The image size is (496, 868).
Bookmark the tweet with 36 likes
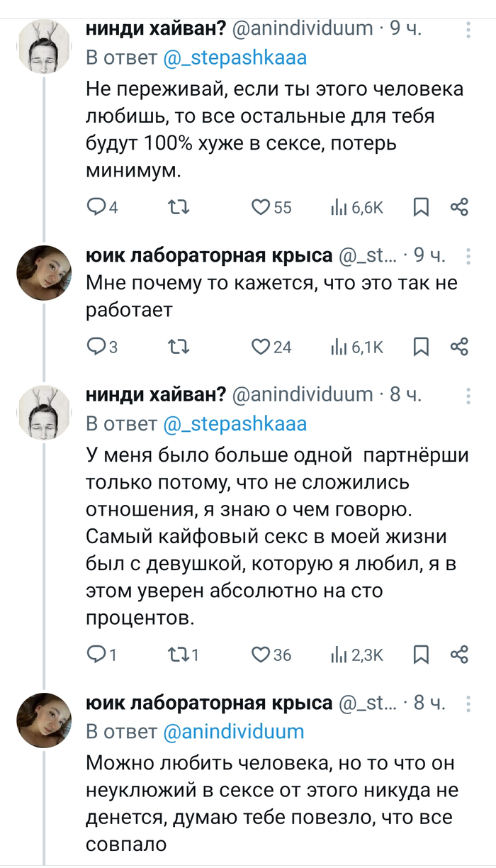tap(421, 655)
